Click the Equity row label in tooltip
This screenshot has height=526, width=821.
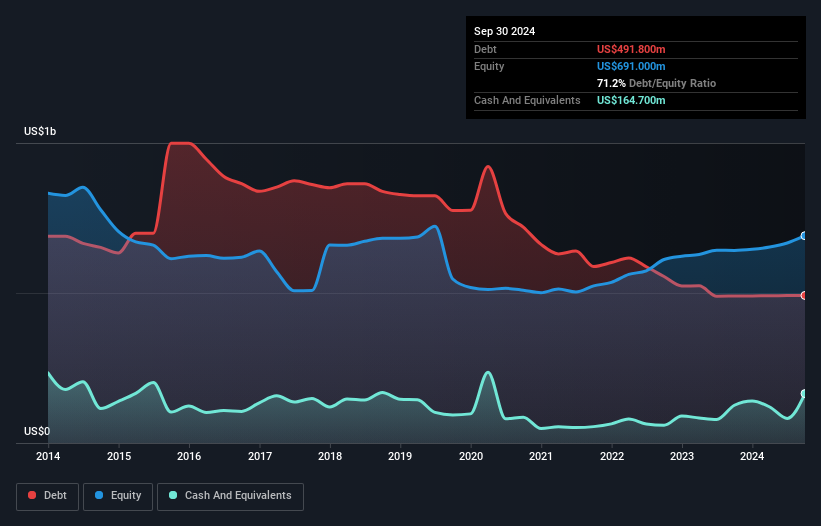(x=489, y=66)
